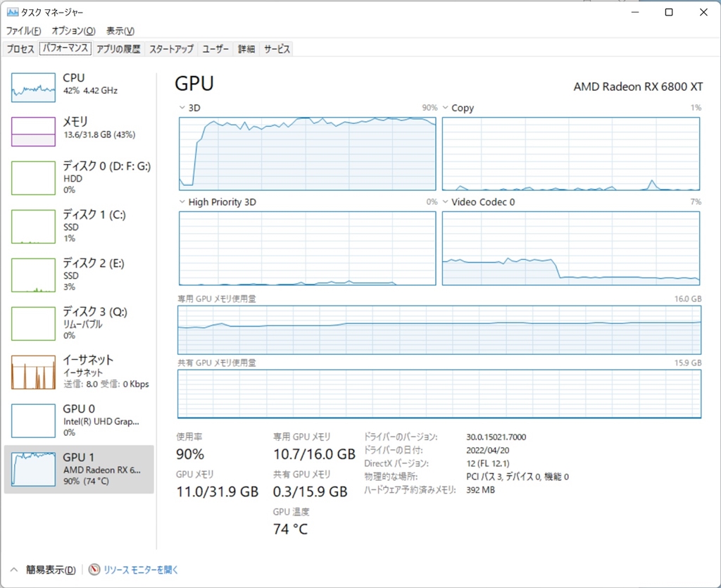
Task: Select ディスク 2 (E:) mini graph
Action: 33,275
